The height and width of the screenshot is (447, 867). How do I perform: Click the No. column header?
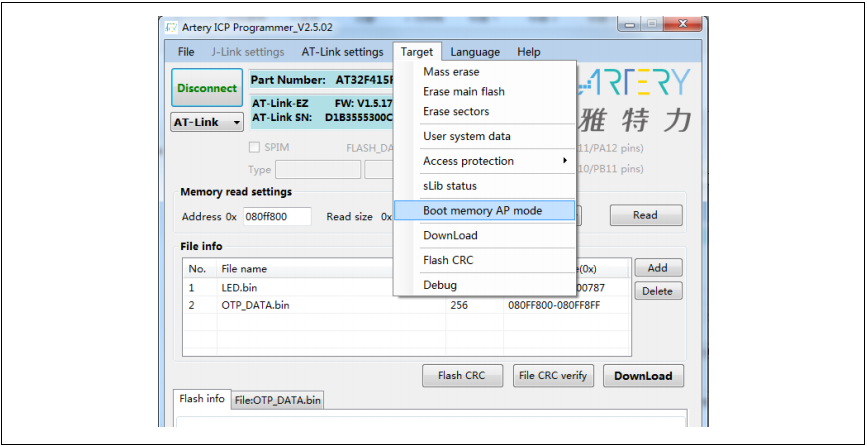[200, 269]
